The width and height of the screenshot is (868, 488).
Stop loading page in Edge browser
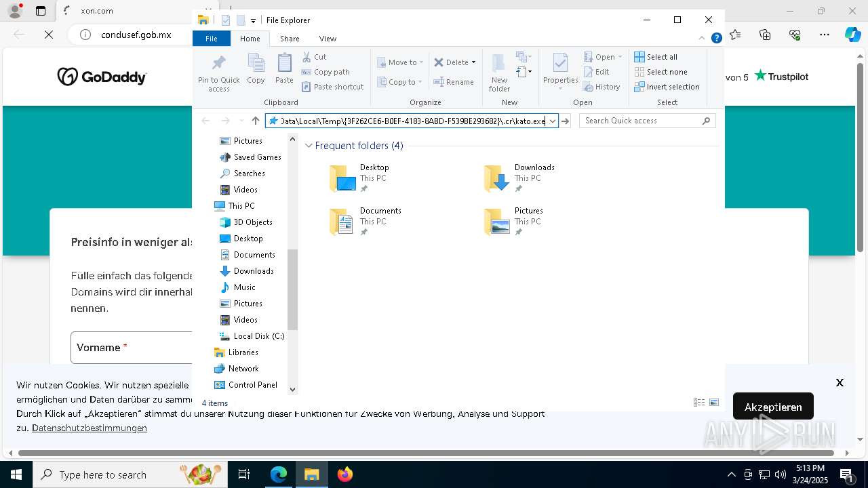click(x=49, y=35)
